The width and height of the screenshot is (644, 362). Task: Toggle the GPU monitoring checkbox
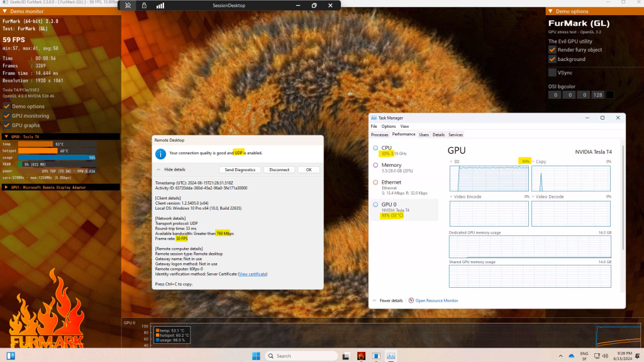pos(6,116)
